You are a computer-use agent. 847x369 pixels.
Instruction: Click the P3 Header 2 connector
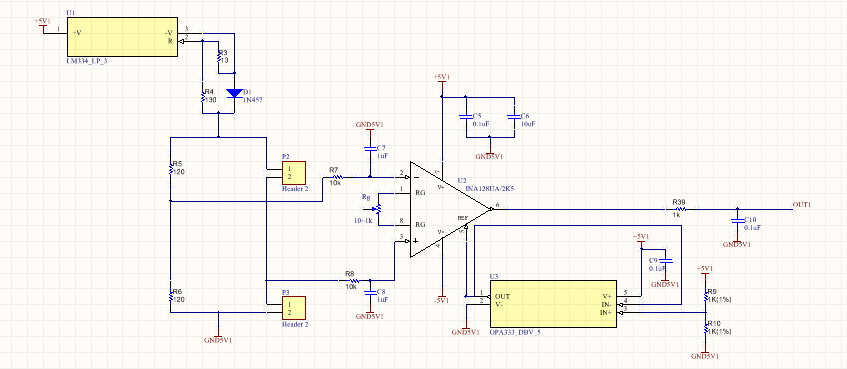[294, 308]
